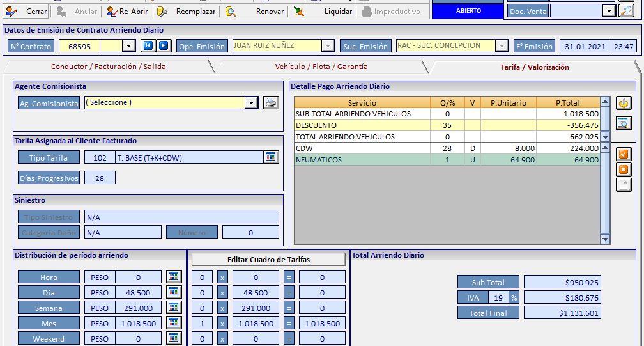Open rate table icon for Dia row
This screenshot has height=346, width=644.
174,292
